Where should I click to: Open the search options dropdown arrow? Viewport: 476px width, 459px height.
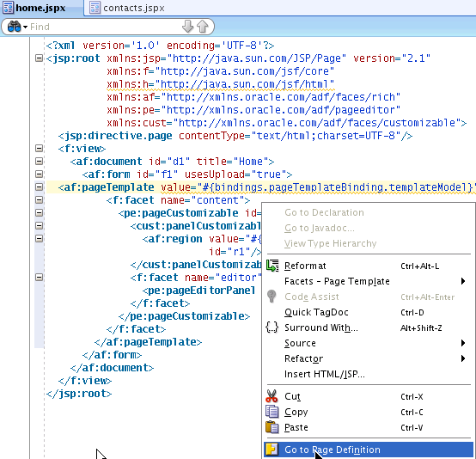[x=25, y=27]
